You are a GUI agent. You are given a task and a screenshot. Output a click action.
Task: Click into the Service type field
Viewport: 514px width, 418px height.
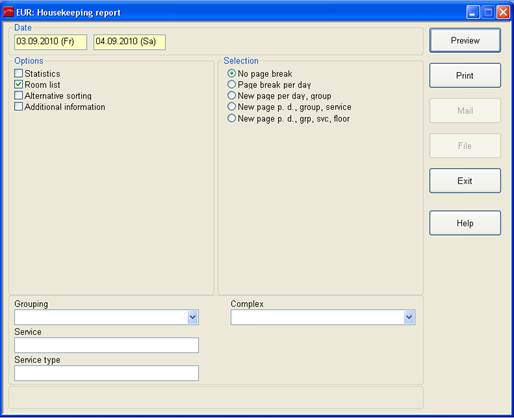(x=106, y=373)
